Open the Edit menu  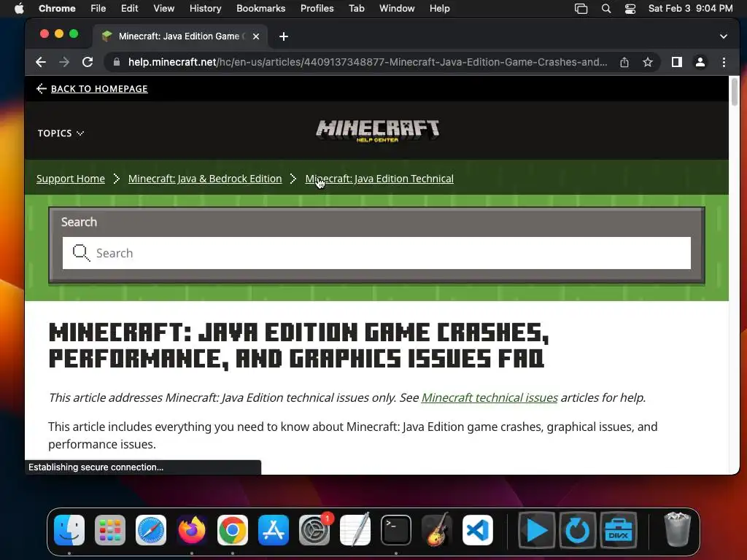129,9
